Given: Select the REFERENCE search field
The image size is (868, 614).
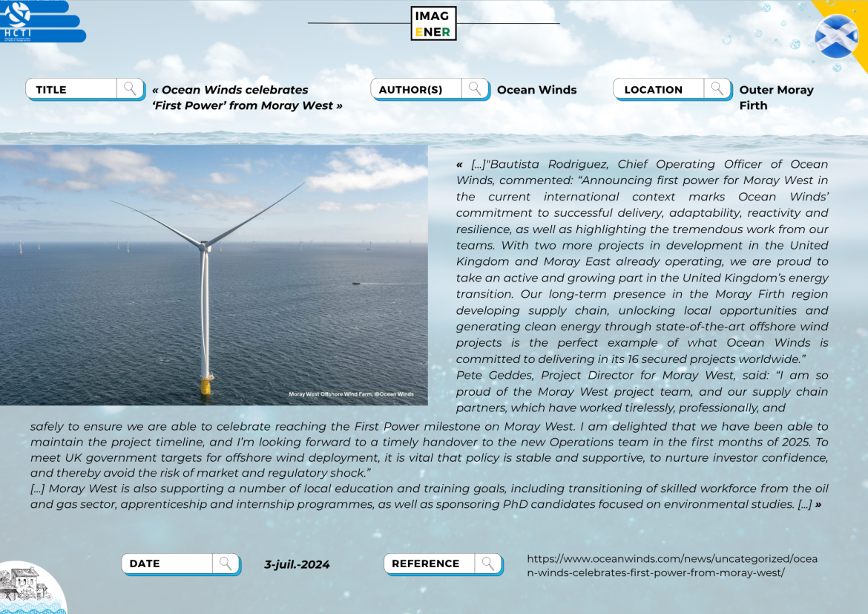Looking at the screenshot, I should (444, 564).
